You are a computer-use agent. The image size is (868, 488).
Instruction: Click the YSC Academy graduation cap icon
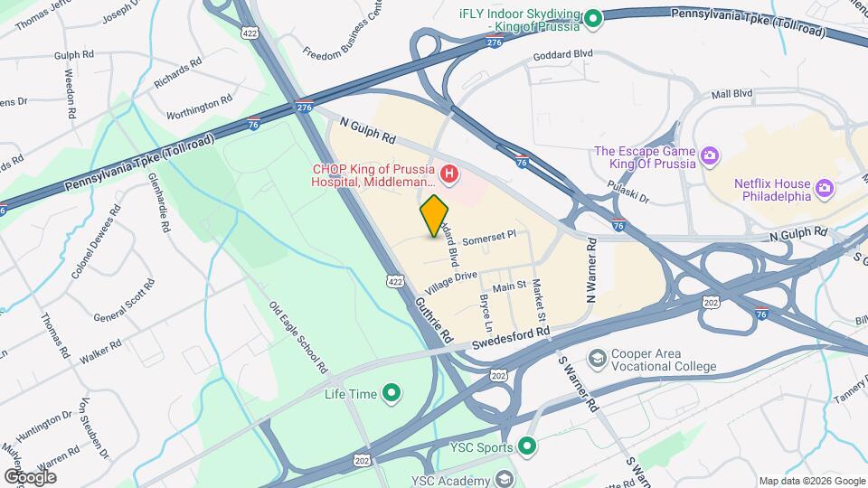504,479
